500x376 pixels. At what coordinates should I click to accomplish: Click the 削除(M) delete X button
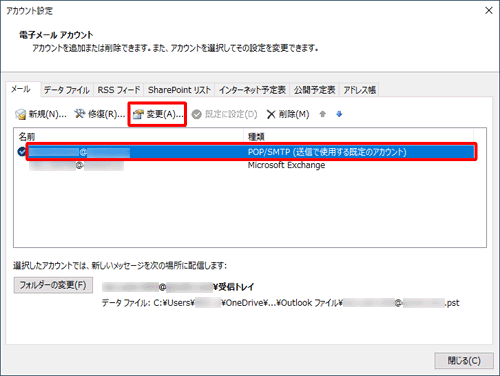[288, 114]
